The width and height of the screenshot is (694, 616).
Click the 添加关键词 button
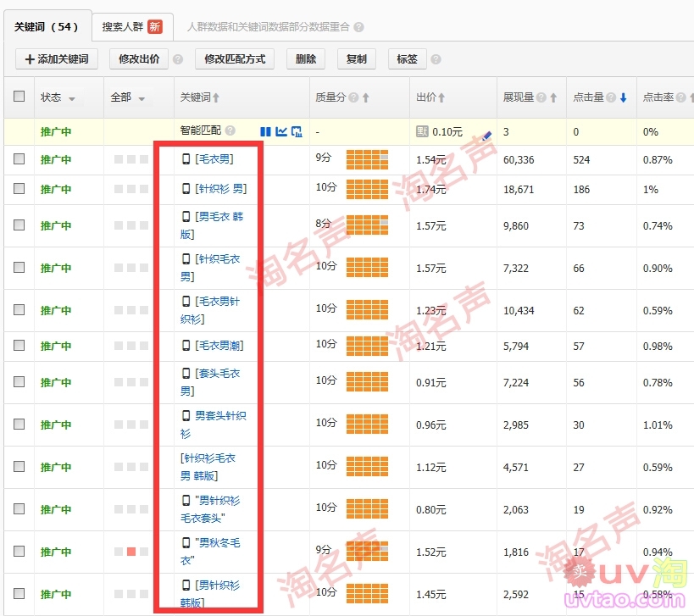[57, 59]
